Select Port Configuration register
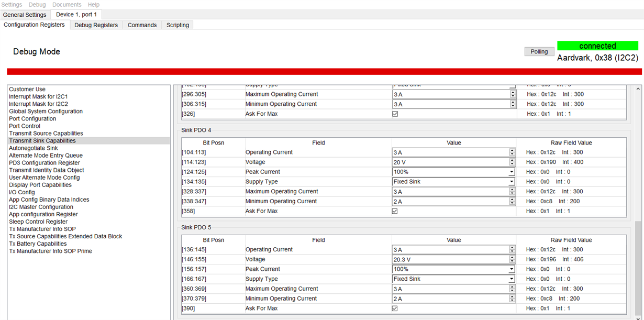Viewport: 644px width, 320px height. click(x=33, y=118)
